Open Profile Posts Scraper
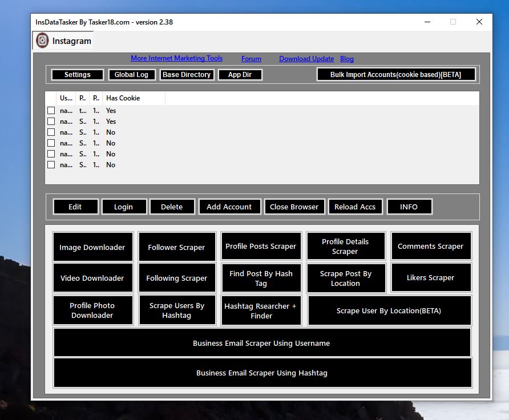 pyautogui.click(x=261, y=246)
